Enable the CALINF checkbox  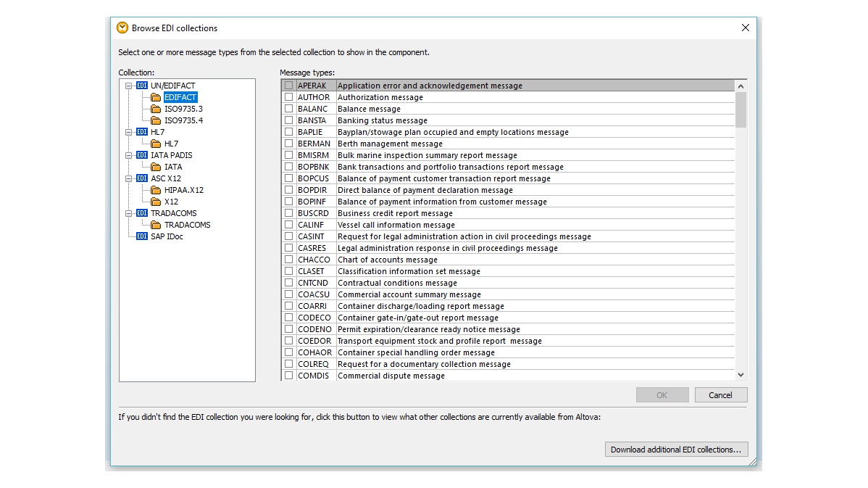click(x=289, y=225)
